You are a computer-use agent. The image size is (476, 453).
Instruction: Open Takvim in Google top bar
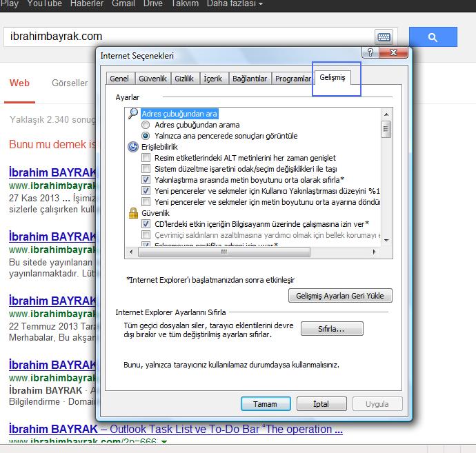click(x=185, y=3)
